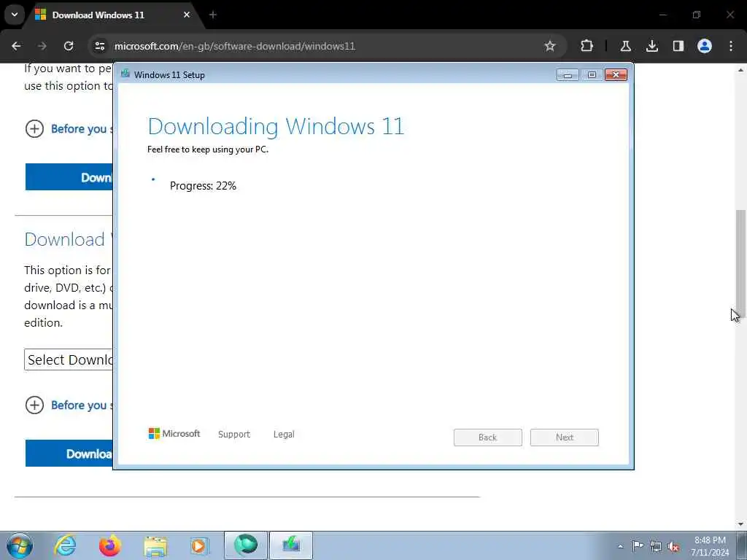Click the page vertical scrollbar thumb
Image resolution: width=747 pixels, height=560 pixels.
coord(740,265)
